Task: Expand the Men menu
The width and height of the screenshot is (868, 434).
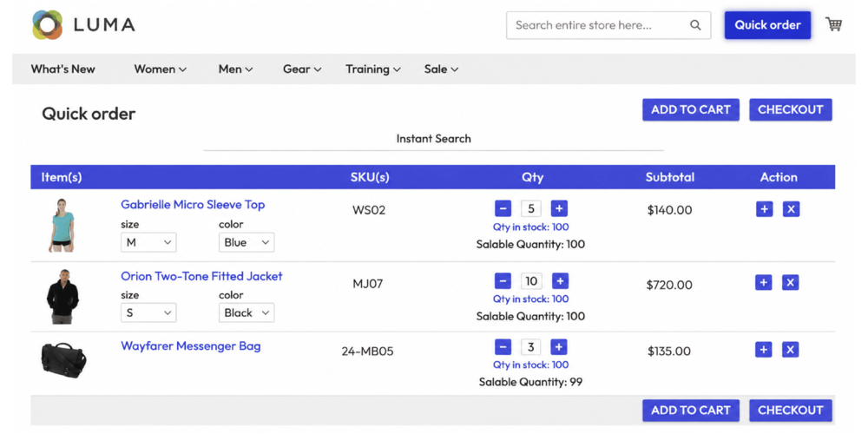Action: pyautogui.click(x=236, y=69)
